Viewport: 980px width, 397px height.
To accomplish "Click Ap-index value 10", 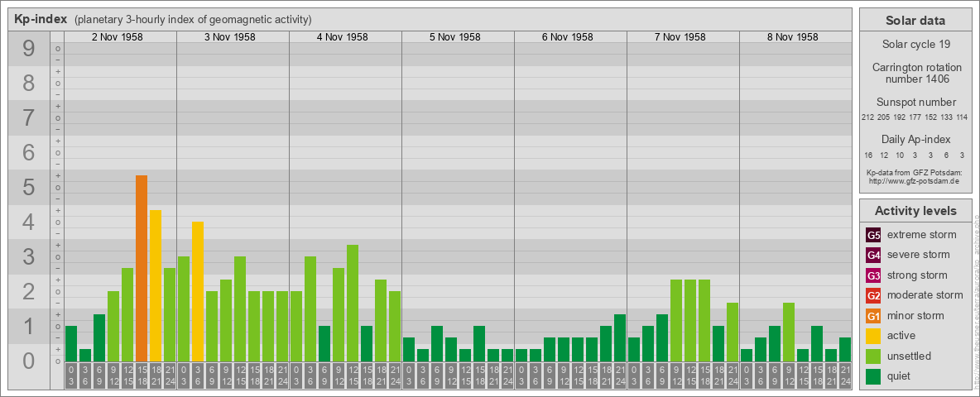I will [x=900, y=155].
